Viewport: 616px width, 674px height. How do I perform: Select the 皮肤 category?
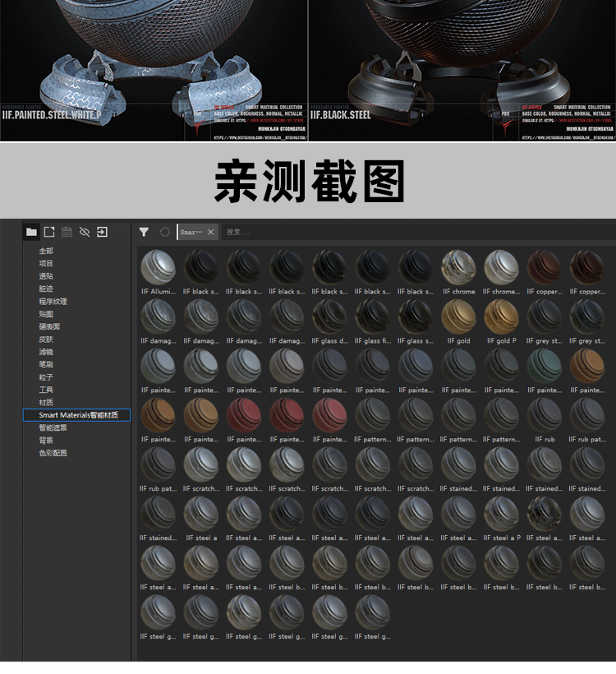point(46,339)
